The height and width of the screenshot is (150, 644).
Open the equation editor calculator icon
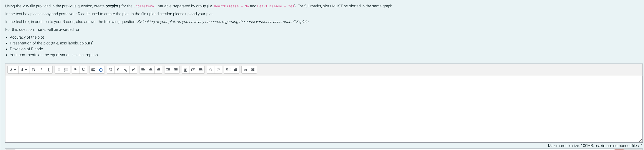point(186,70)
